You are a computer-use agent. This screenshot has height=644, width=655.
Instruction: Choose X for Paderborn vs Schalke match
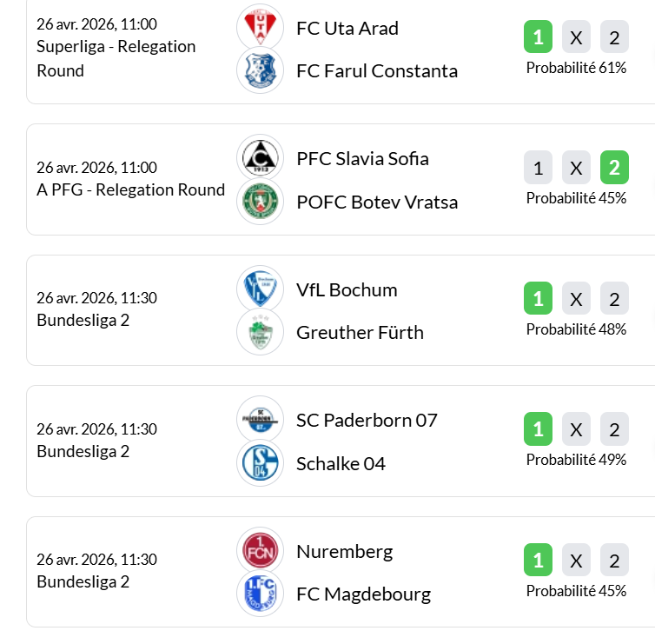click(x=576, y=429)
